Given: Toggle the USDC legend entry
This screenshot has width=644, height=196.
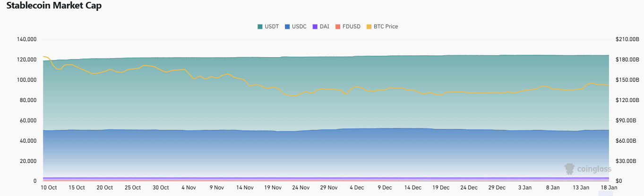Looking at the screenshot, I should click(296, 26).
